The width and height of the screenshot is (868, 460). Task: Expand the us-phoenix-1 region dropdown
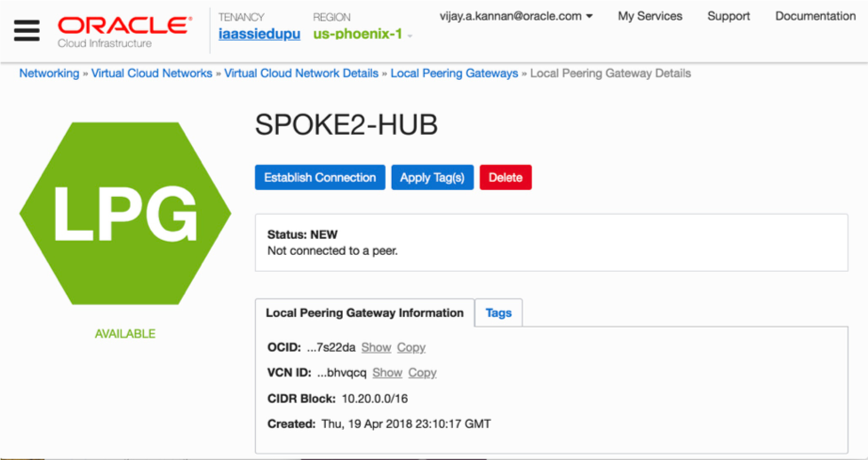pos(362,34)
